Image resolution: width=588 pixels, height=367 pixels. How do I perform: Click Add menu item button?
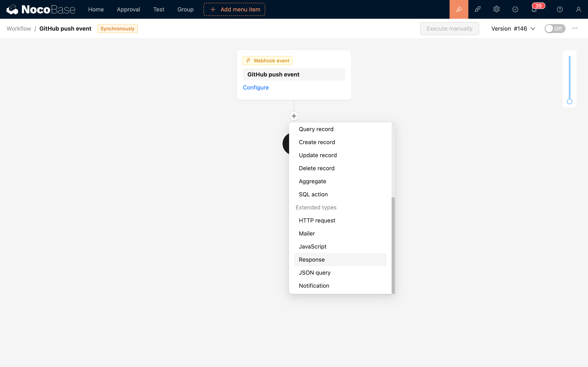click(x=234, y=9)
